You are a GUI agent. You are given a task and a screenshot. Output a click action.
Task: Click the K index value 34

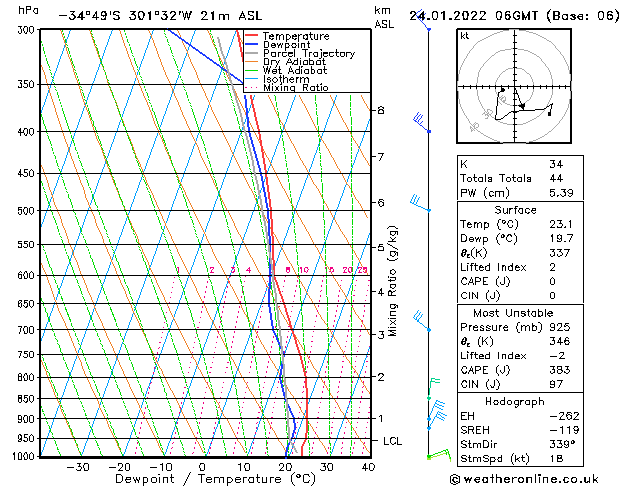(556, 164)
